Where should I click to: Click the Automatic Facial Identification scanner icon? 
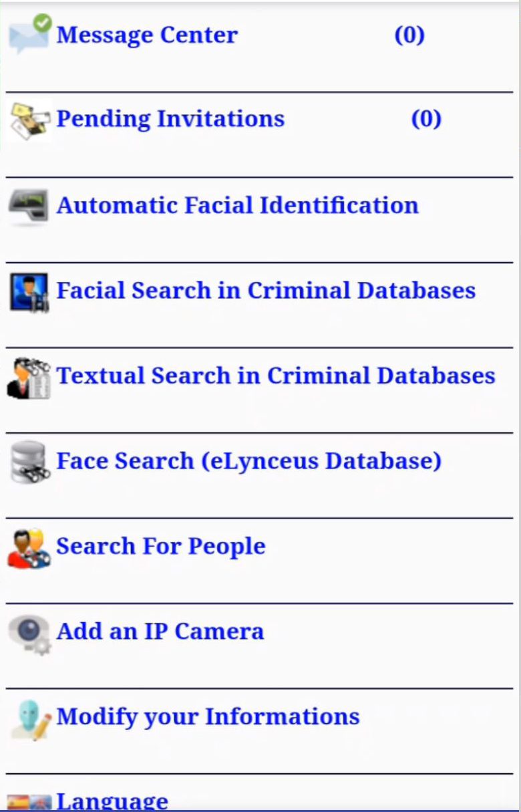click(x=29, y=207)
